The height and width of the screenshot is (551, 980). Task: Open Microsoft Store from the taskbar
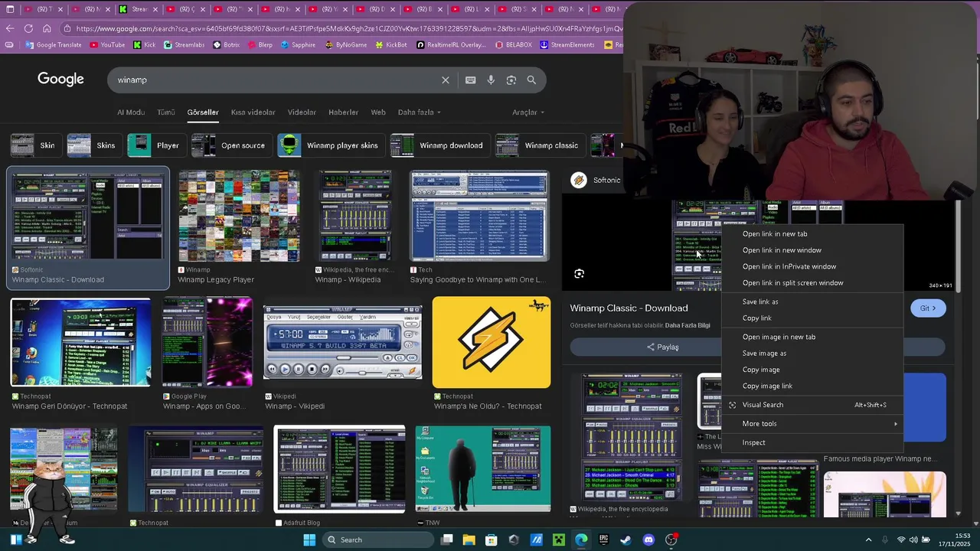(x=492, y=540)
